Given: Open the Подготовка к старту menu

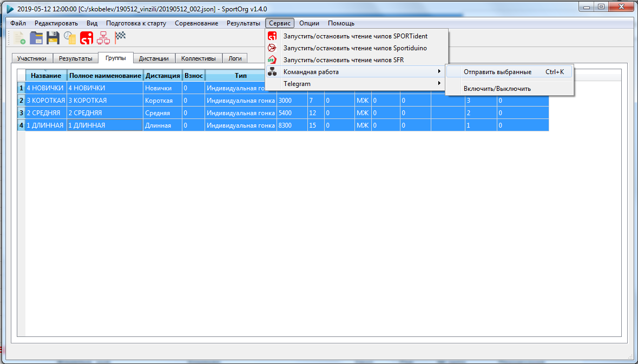Looking at the screenshot, I should click(x=136, y=23).
